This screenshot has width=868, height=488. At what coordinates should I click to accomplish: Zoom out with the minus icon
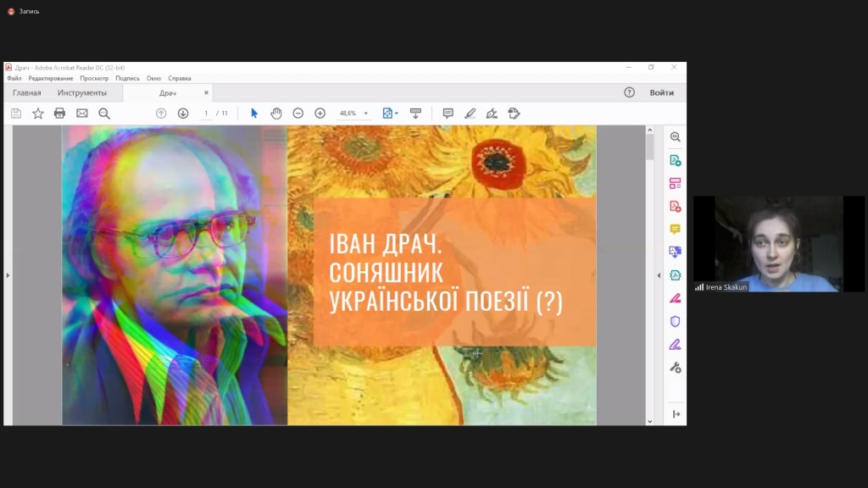[x=298, y=114]
